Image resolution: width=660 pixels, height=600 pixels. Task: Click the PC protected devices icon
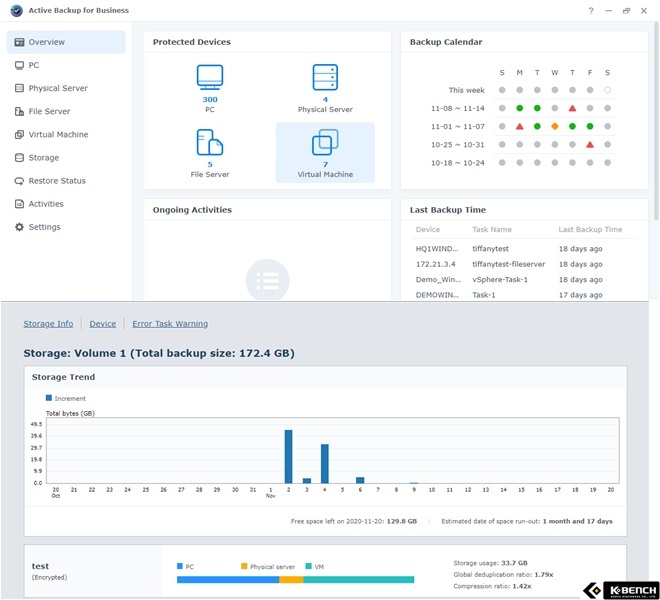210,77
